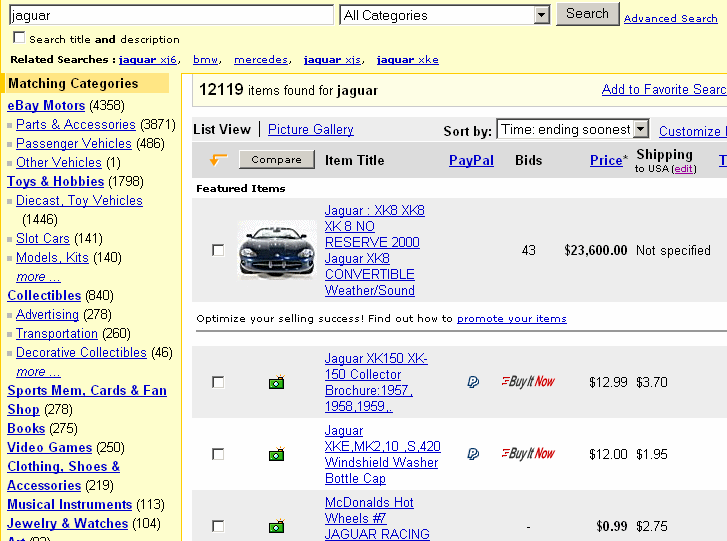Click PayPal icon on Windshield Washer row
Viewport: 727px width, 541px height.
click(473, 454)
